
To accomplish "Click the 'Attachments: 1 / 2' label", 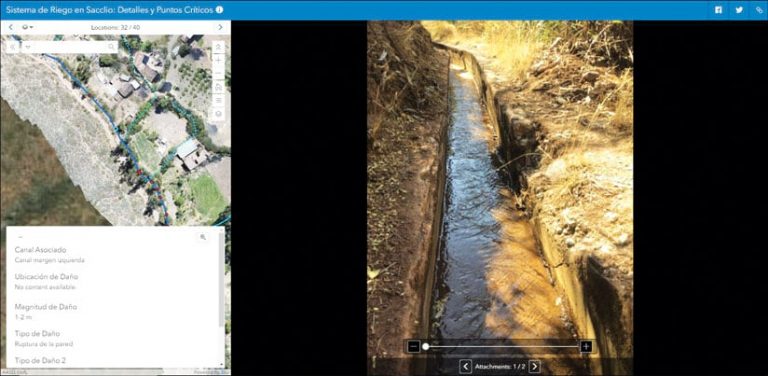I will tap(500, 366).
